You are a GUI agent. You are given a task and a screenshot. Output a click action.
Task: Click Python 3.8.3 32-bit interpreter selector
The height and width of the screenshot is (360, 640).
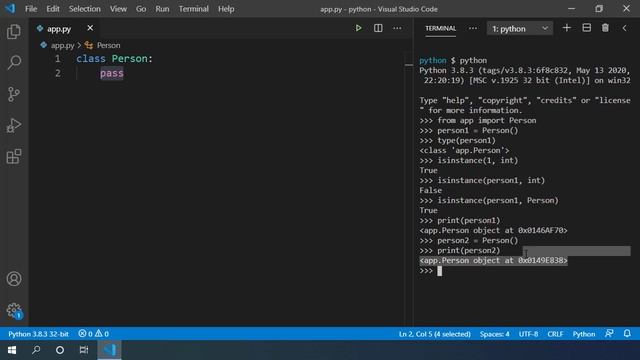click(x=38, y=334)
